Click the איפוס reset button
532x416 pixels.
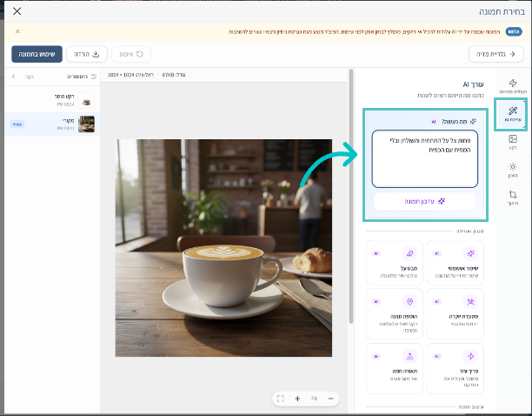131,54
